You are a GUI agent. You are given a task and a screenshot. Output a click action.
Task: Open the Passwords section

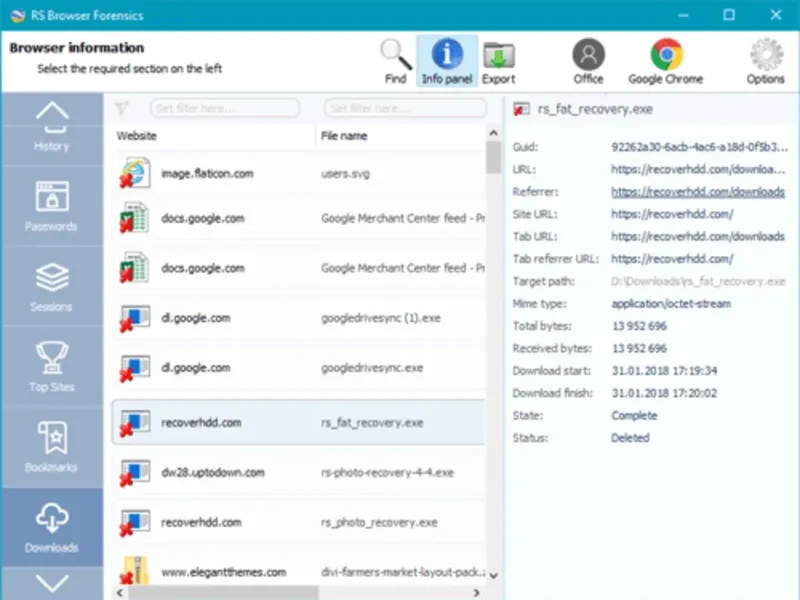point(52,206)
